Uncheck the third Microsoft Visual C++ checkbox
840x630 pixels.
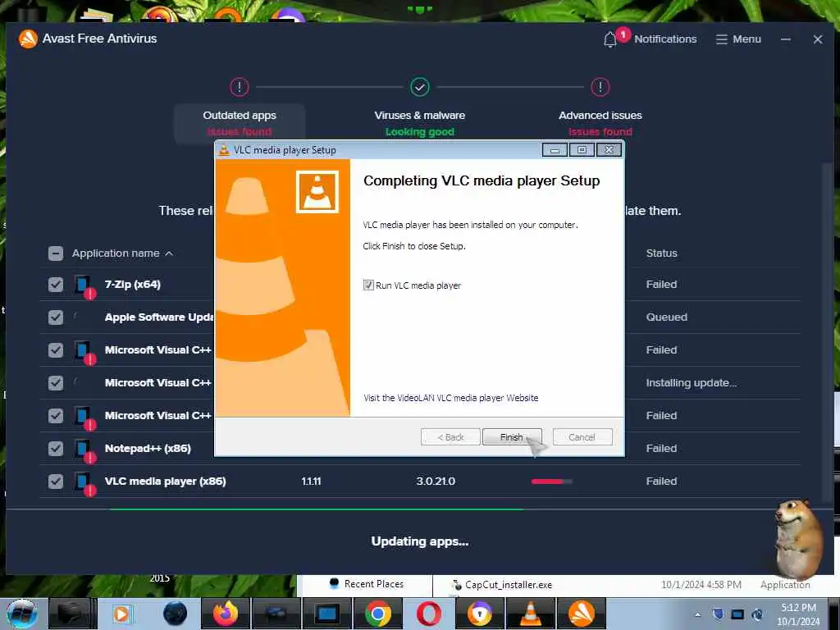(x=56, y=416)
